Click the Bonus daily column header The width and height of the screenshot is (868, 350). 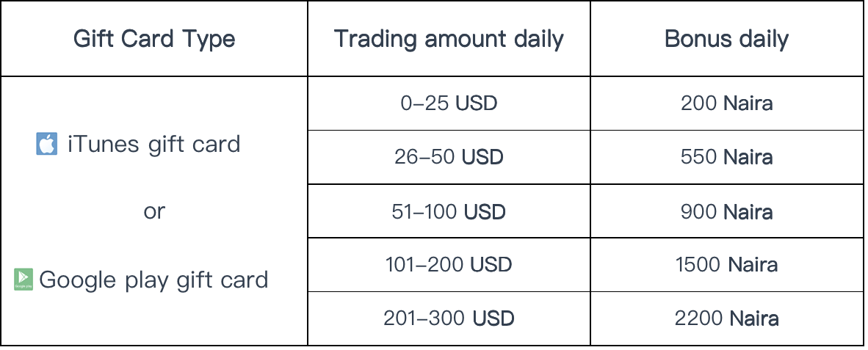coord(727,39)
